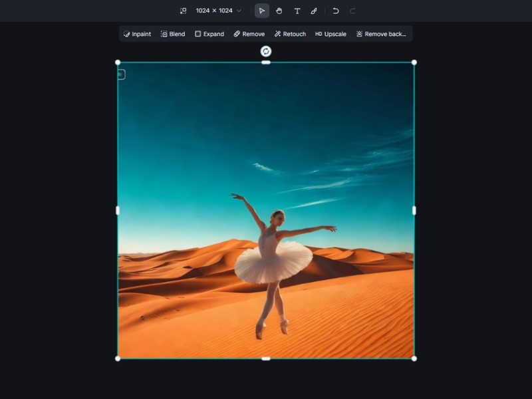This screenshot has width=532, height=399.
Task: Select the hand pan tool
Action: [x=279, y=11]
